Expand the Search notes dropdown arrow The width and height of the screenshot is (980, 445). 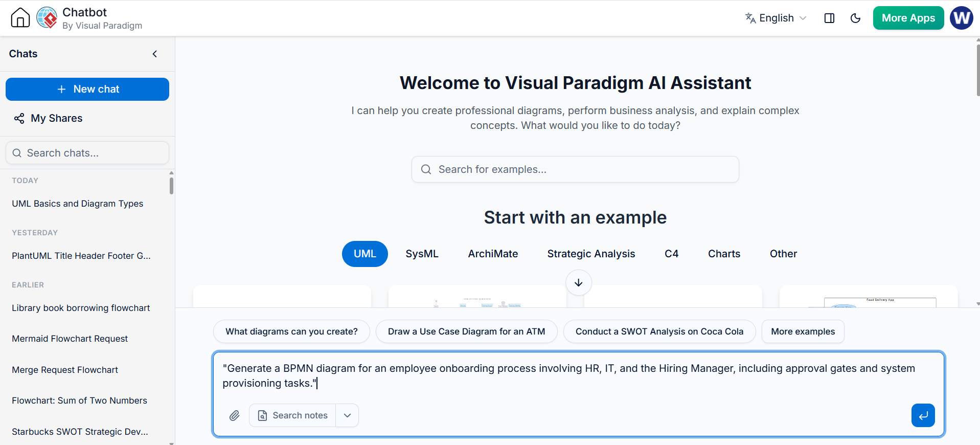(x=347, y=415)
